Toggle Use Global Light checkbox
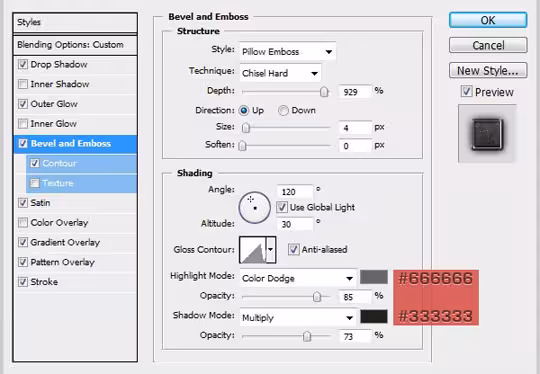The image size is (540, 374). coord(282,207)
